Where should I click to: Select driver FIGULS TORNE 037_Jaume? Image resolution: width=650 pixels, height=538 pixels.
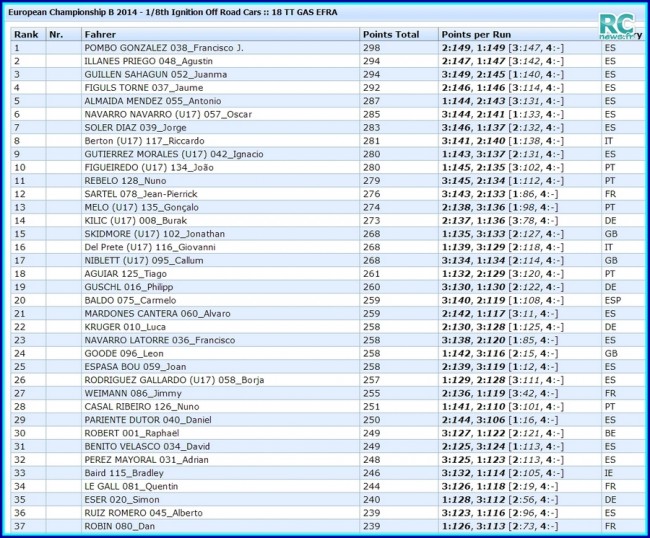(143, 88)
